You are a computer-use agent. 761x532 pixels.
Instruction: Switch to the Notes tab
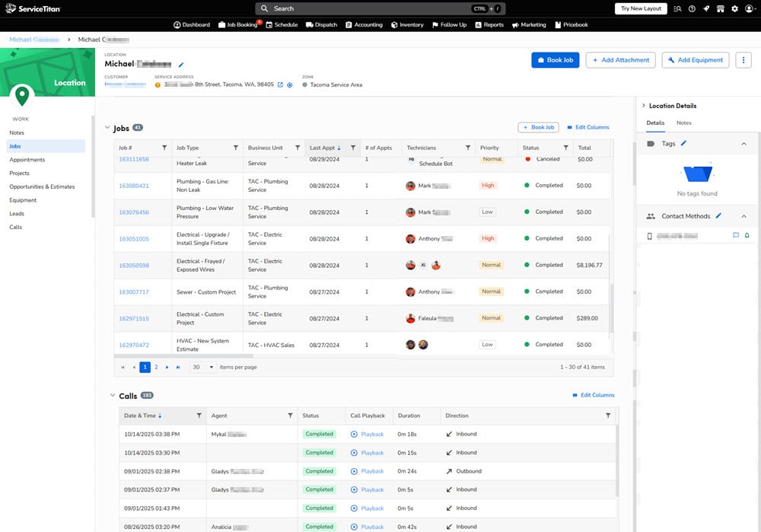pyautogui.click(x=683, y=123)
